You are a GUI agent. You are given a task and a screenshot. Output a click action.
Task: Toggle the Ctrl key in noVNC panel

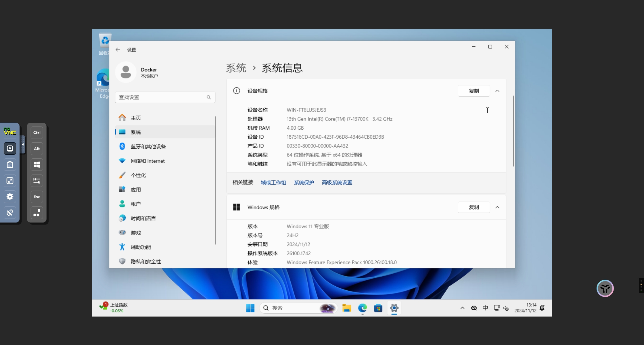click(37, 133)
